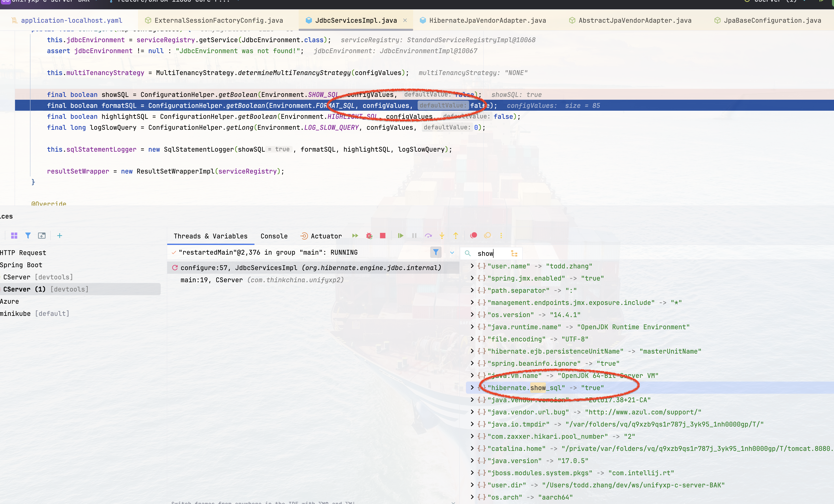
Task: Click Mute Breakpoints icon
Action: pos(487,235)
